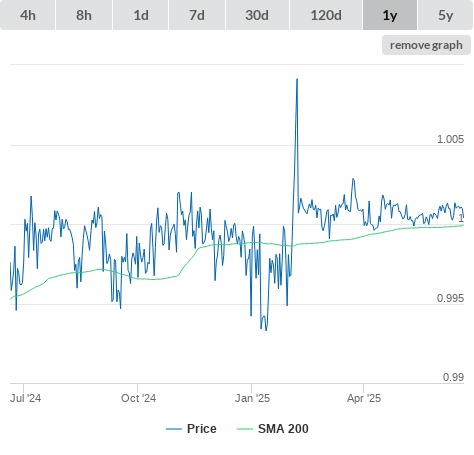
Task: Click the Apr '25 axis label
Action: click(364, 398)
